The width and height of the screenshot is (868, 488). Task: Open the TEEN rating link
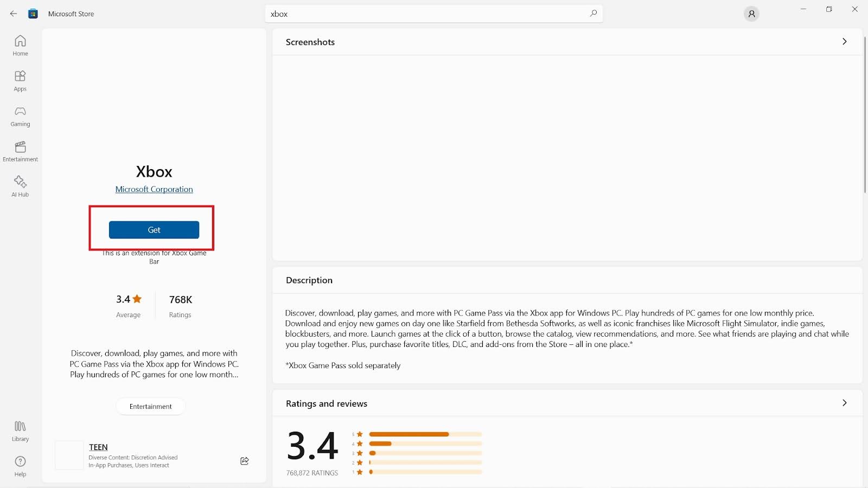click(98, 447)
